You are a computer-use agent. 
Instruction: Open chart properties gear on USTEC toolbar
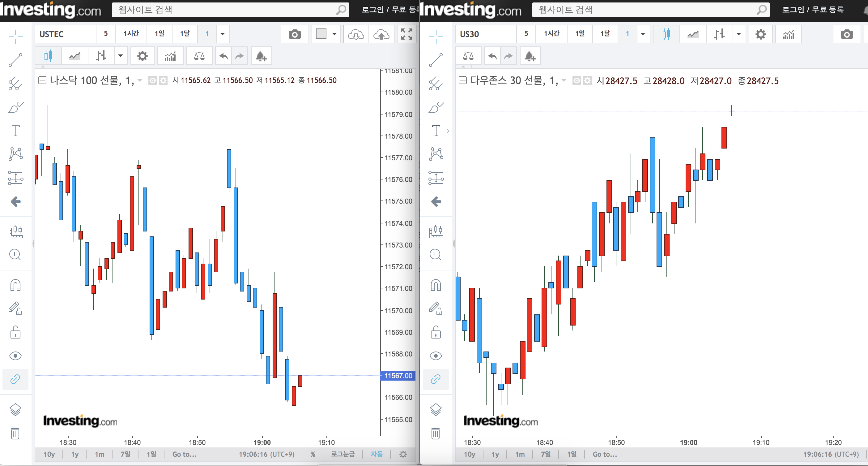click(142, 56)
